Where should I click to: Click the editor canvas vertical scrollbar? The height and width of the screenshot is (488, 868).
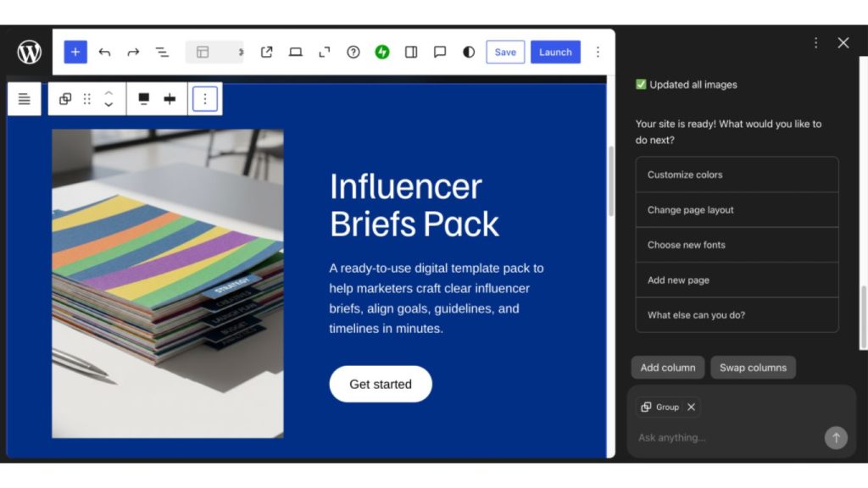coord(610,182)
